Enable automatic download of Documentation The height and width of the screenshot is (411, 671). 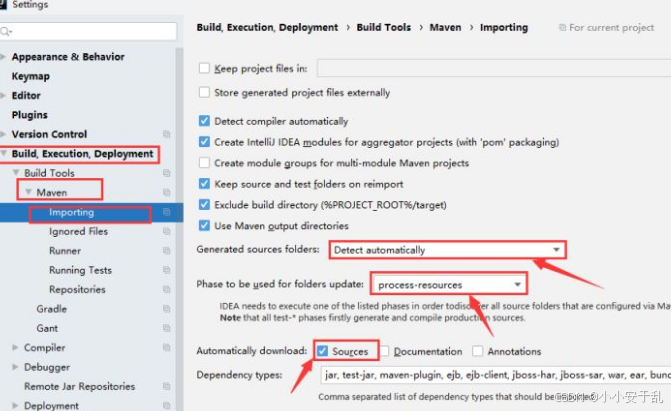pyautogui.click(x=384, y=351)
